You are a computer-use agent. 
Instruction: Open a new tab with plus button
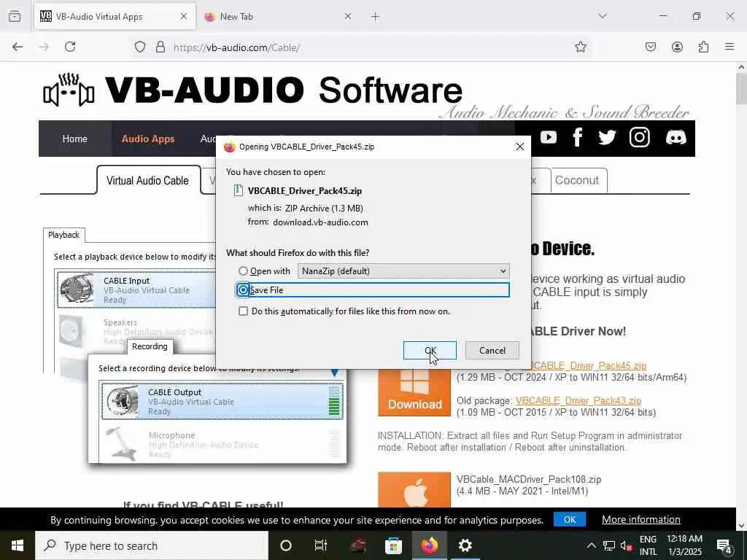click(376, 17)
